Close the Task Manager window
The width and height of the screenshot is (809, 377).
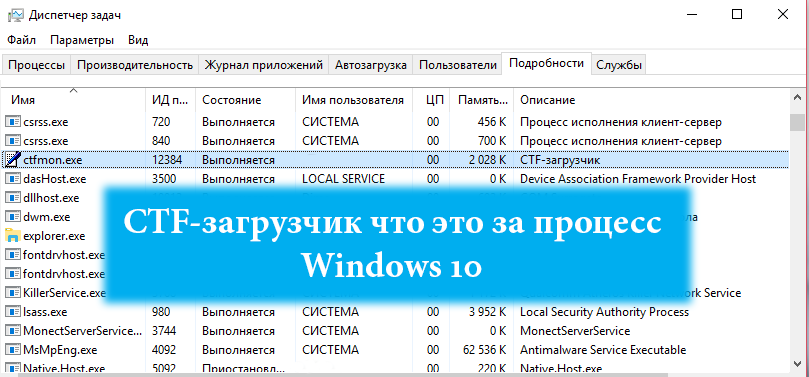coord(784,14)
